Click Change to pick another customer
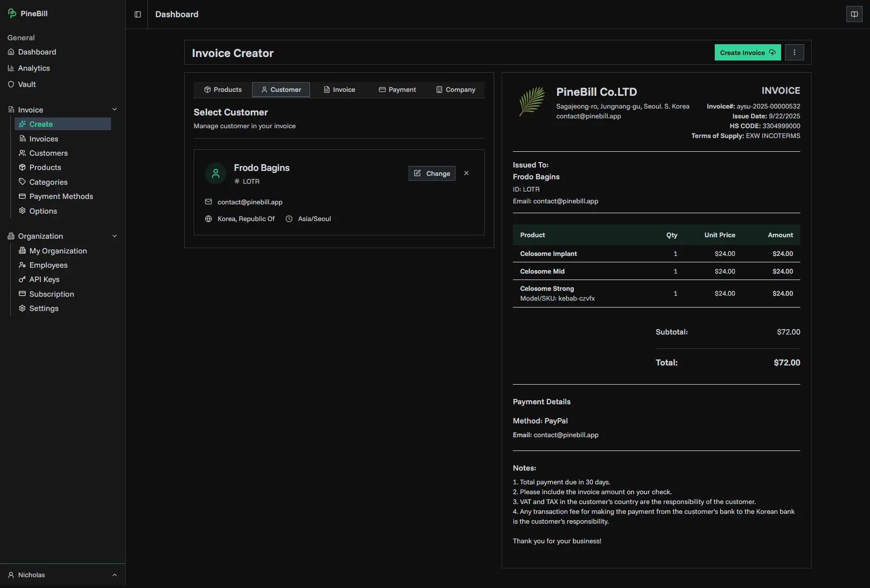 (x=432, y=173)
